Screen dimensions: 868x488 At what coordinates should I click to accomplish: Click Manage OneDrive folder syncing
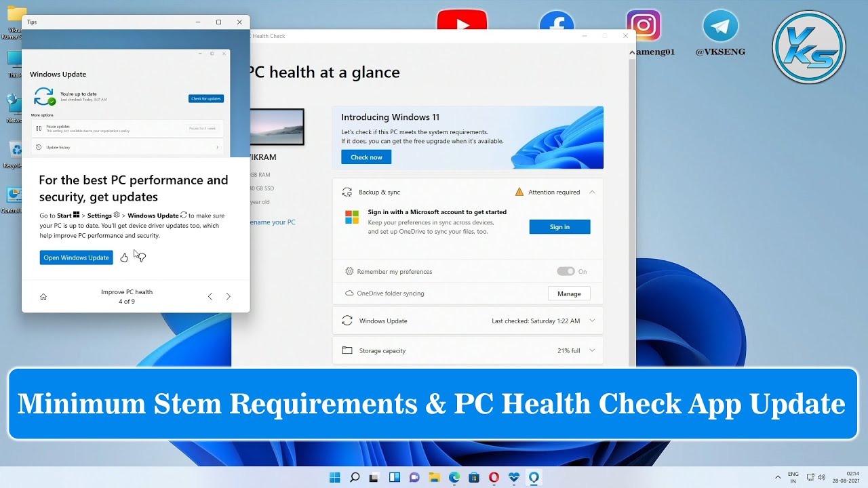tap(569, 293)
